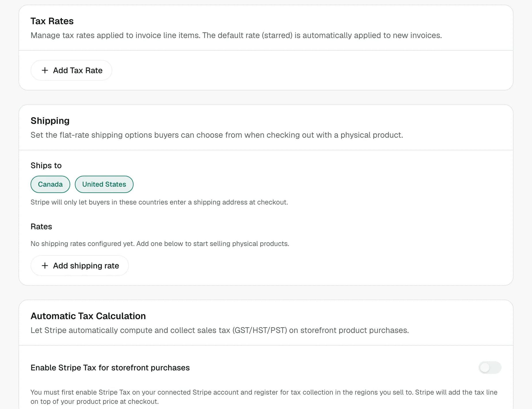Image resolution: width=532 pixels, height=409 pixels.
Task: Click the plus icon beside Add Tax Rate
Action: coord(45,70)
